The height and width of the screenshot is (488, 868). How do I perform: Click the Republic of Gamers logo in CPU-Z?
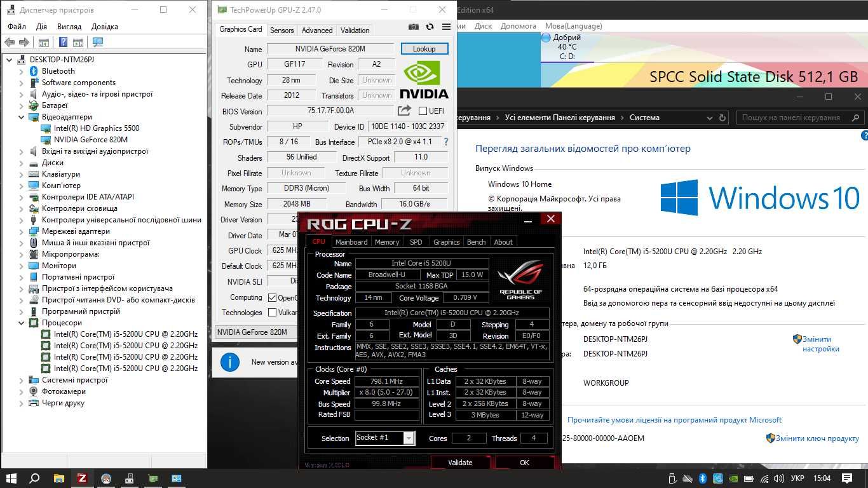point(520,280)
